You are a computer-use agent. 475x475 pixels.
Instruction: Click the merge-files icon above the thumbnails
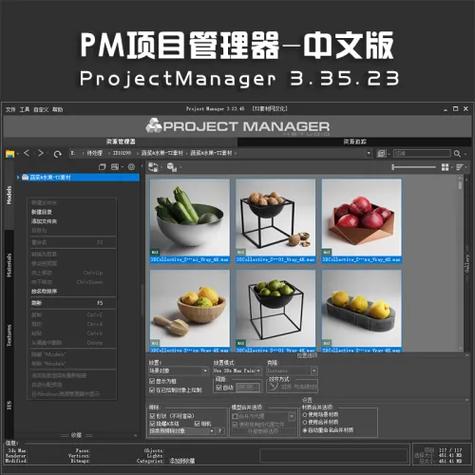coord(153,167)
